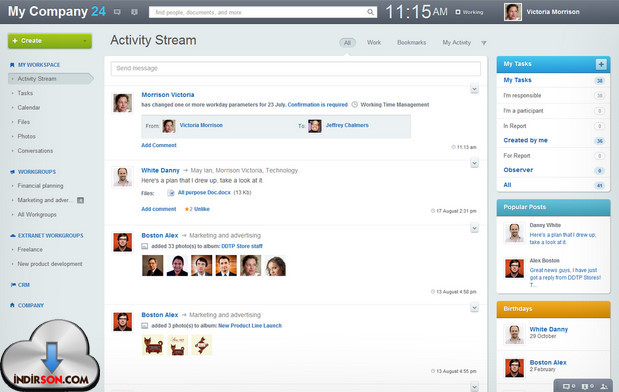Screen dimensions: 619x392
Task: Click the CRM flag icon
Action: (13, 285)
